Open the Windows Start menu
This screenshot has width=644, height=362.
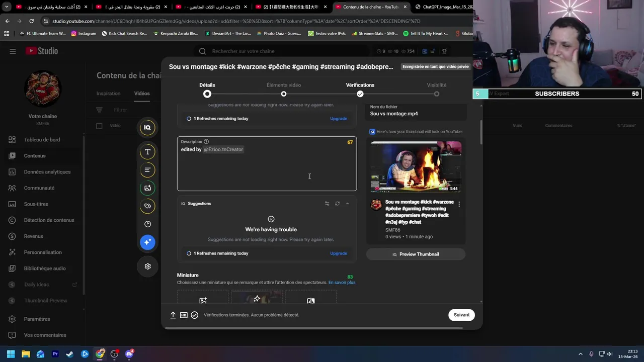click(11, 354)
